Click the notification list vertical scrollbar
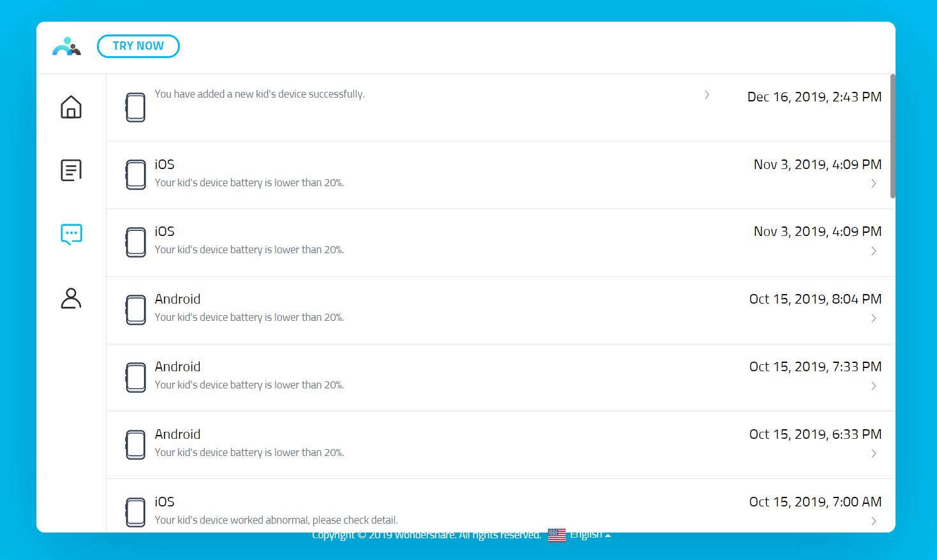The height and width of the screenshot is (560, 937). click(892, 136)
